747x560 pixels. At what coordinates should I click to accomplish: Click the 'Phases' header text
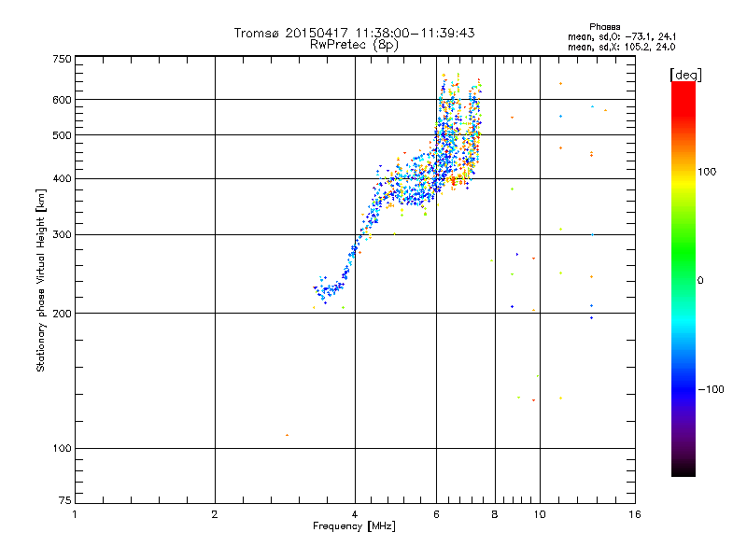tap(605, 27)
